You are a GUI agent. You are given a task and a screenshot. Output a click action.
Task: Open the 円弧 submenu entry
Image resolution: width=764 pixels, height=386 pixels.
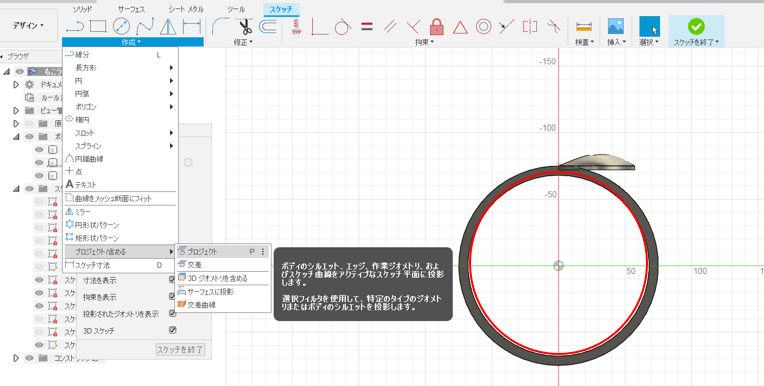coord(120,94)
